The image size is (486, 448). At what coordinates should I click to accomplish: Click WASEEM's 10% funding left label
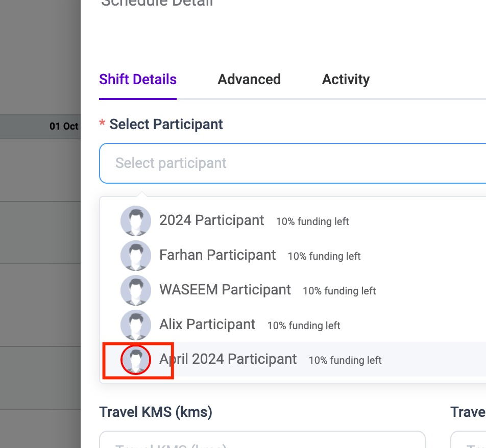click(x=339, y=291)
